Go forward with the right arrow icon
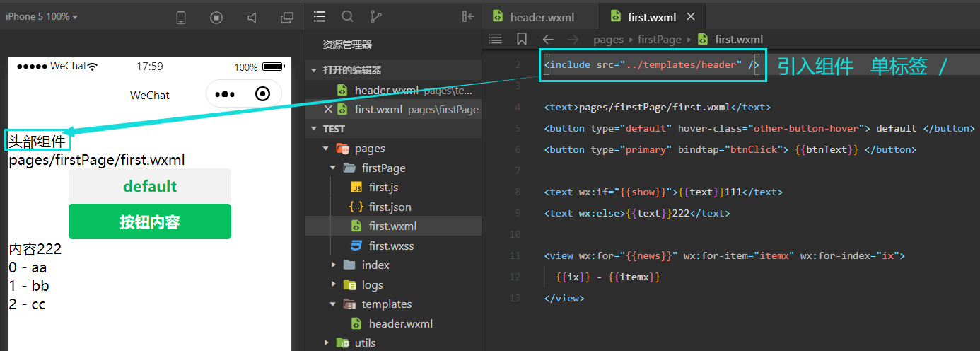Viewport: 980px width, 351px height. pos(573,40)
